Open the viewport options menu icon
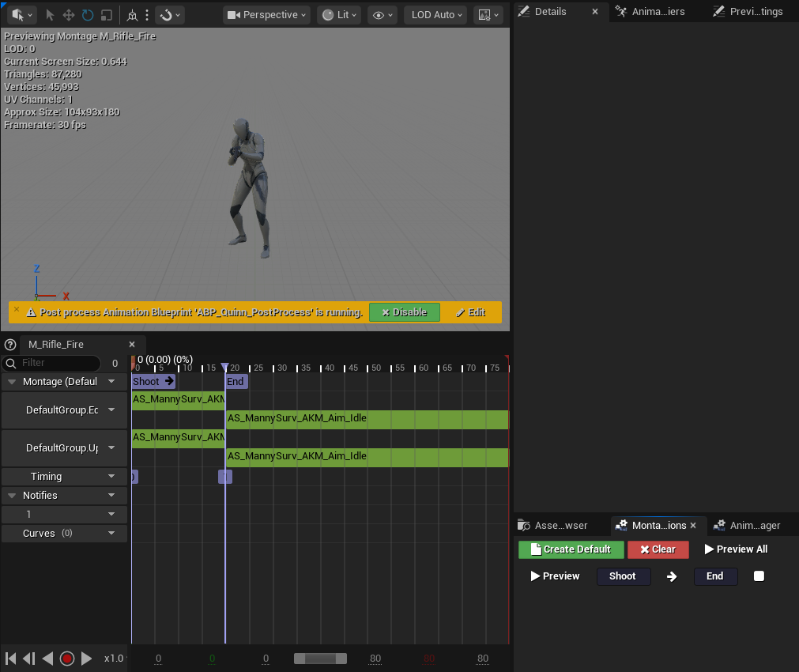The image size is (799, 672). [21, 15]
